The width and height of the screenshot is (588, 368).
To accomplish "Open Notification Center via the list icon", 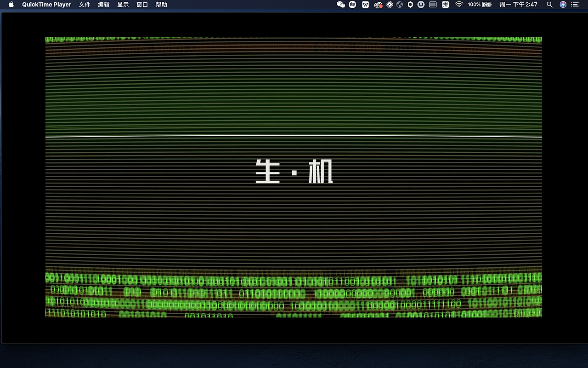I will (x=575, y=5).
